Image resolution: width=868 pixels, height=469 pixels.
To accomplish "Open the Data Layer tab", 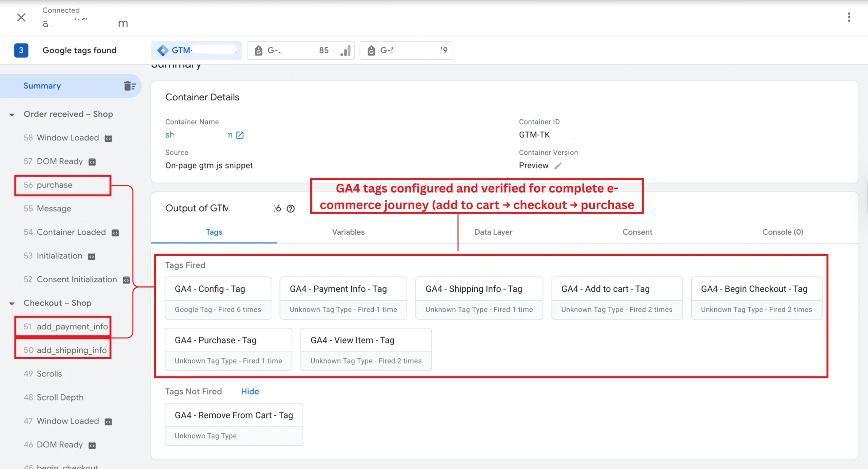I will click(x=493, y=232).
